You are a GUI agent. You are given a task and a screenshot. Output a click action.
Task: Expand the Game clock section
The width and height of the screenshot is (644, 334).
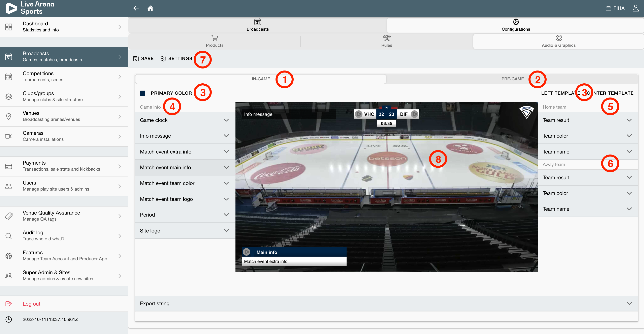(x=185, y=120)
